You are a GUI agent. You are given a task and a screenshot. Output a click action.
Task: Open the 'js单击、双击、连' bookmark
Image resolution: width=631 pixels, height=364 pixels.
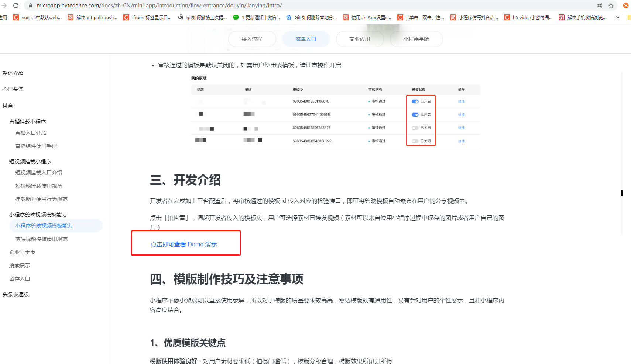click(x=421, y=17)
